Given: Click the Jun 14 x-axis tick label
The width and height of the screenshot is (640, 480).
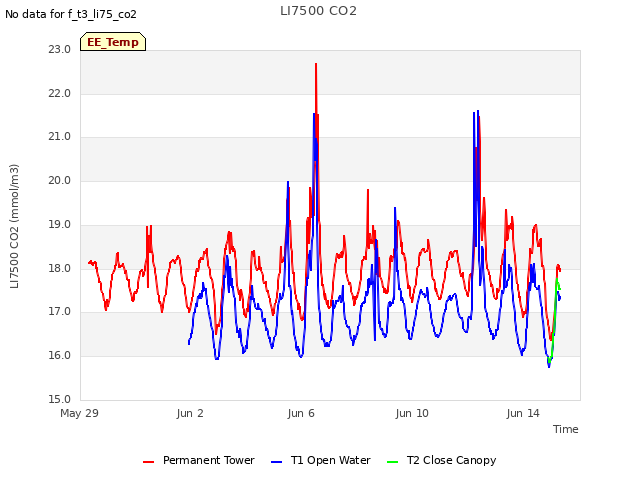Looking at the screenshot, I should tap(523, 413).
